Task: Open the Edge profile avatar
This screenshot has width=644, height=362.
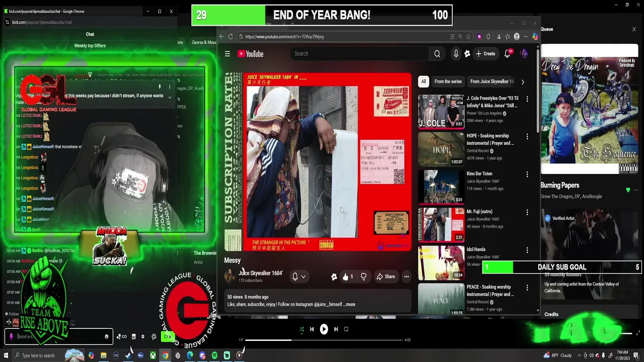Action: pyautogui.click(x=516, y=37)
